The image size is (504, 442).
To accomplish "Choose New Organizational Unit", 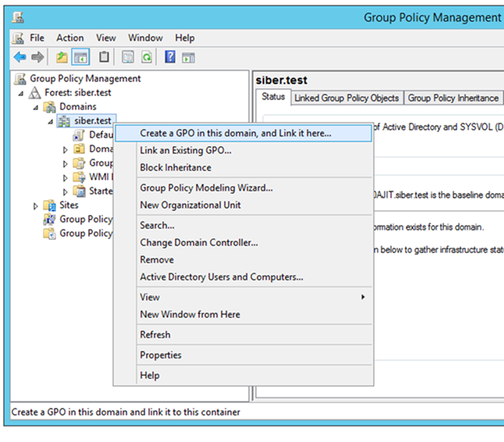I will click(x=243, y=205).
